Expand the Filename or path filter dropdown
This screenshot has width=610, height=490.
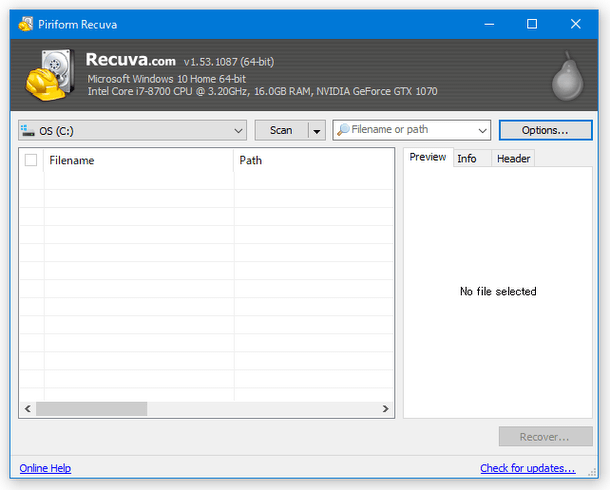click(x=482, y=130)
